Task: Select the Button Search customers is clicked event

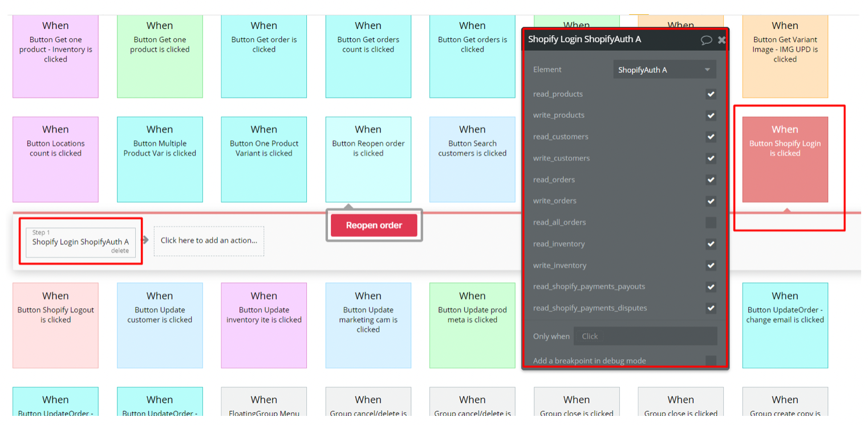Action: [472, 160]
